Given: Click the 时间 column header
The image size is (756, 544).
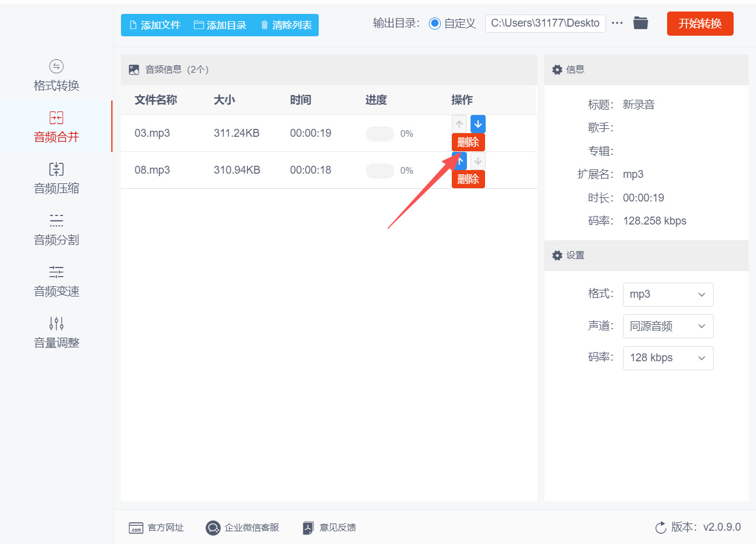Looking at the screenshot, I should [301, 100].
